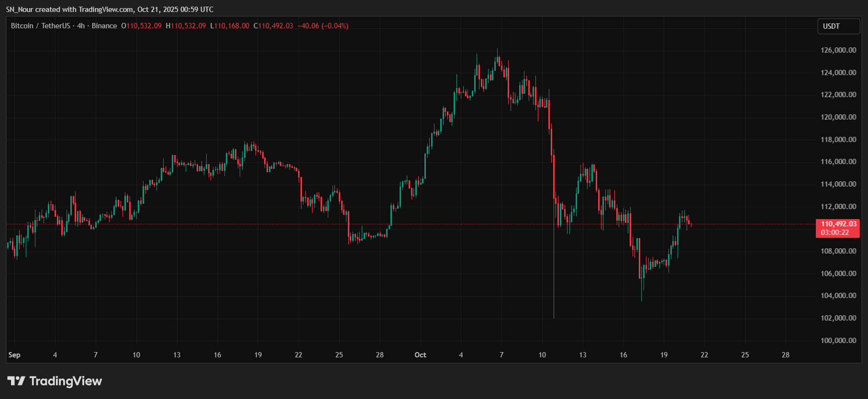The width and height of the screenshot is (868, 399).
Task: Click the Sep label on time axis
Action: 14,355
